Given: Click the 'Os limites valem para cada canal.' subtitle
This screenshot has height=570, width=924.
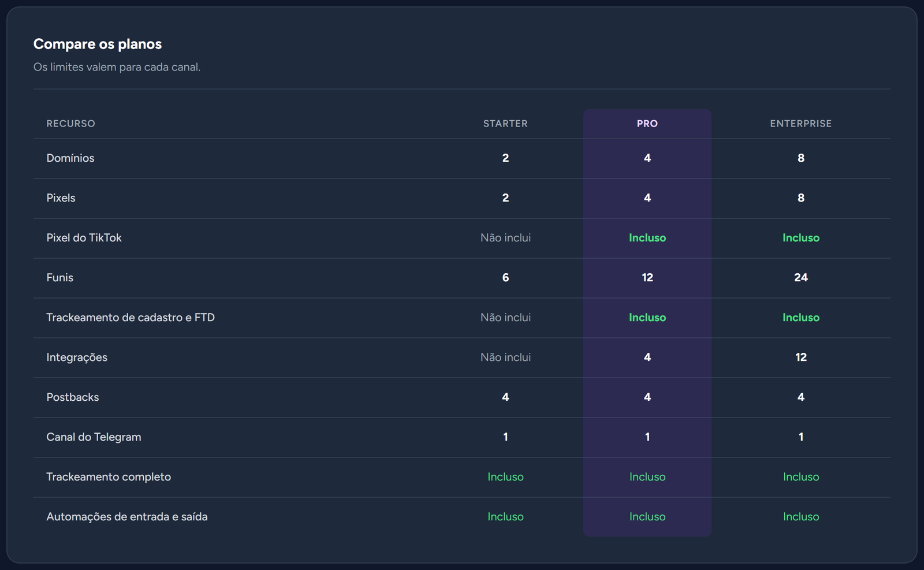Looking at the screenshot, I should (x=117, y=67).
